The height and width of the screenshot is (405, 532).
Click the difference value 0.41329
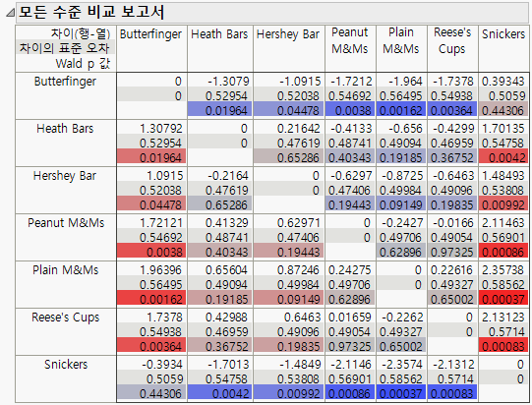[x=226, y=223]
